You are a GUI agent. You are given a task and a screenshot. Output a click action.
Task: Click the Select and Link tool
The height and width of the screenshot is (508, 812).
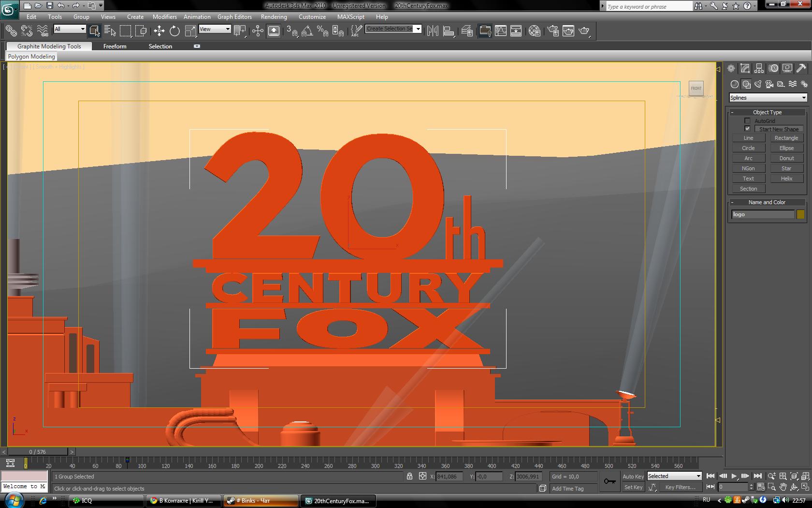pyautogui.click(x=11, y=31)
